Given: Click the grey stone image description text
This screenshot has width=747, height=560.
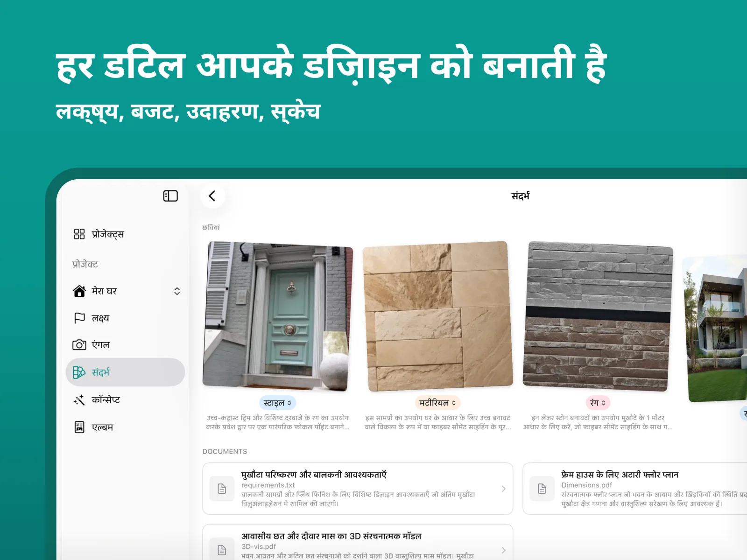Looking at the screenshot, I should tap(598, 422).
